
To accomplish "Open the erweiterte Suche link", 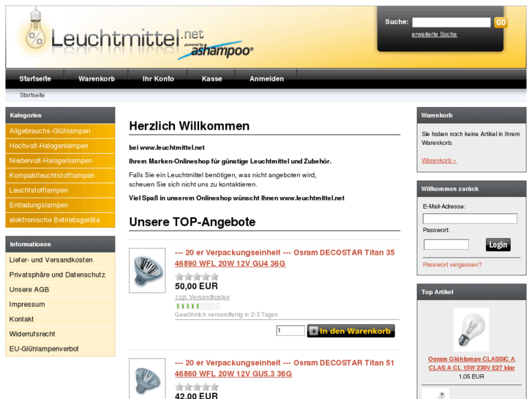I will point(434,34).
